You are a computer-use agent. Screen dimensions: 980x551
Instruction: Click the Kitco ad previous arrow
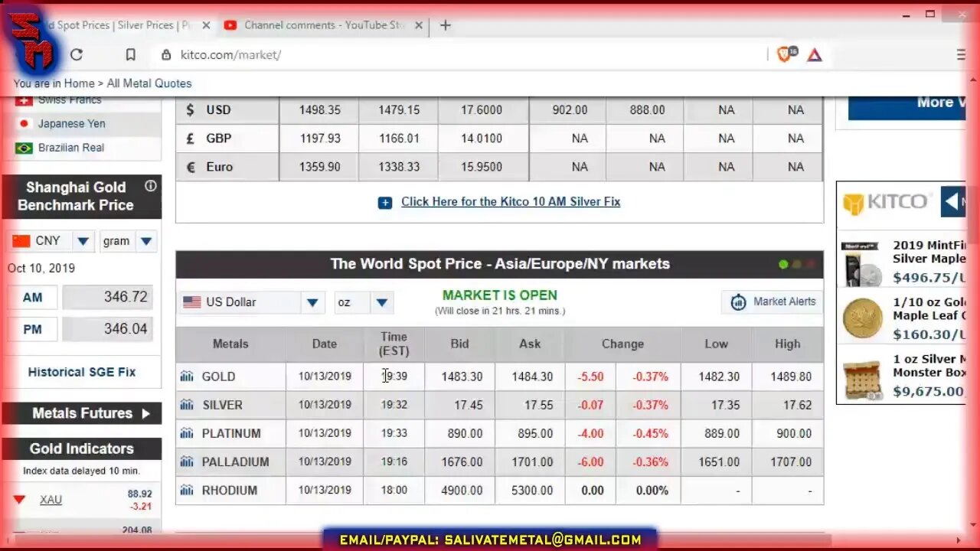pos(952,202)
